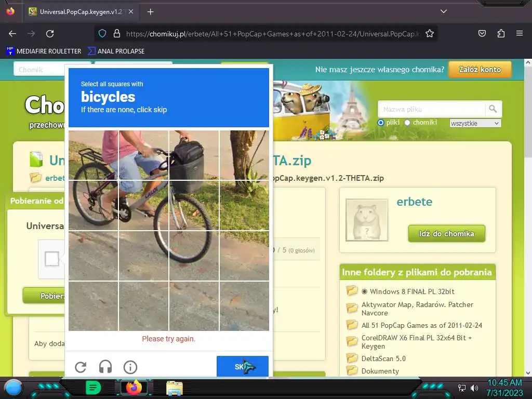Click the browser forward arrow
This screenshot has height=399, width=532.
point(31,34)
